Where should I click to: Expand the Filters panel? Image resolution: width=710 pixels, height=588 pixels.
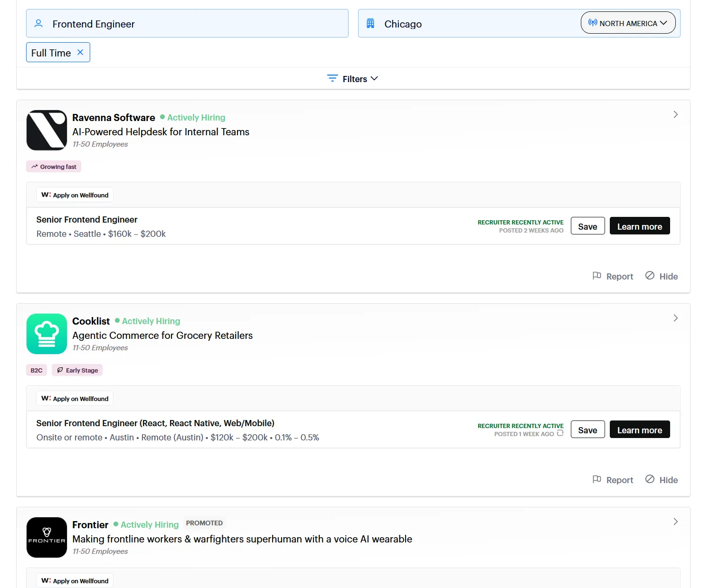pyautogui.click(x=352, y=78)
